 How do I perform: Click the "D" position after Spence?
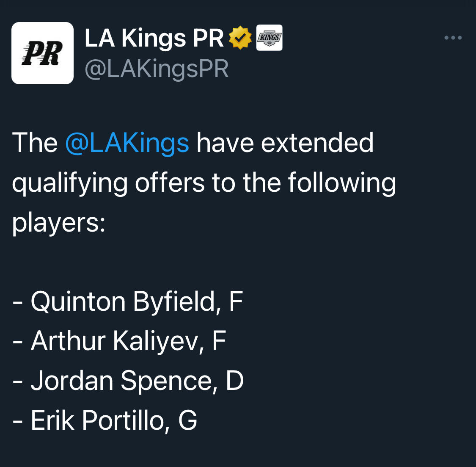click(235, 380)
